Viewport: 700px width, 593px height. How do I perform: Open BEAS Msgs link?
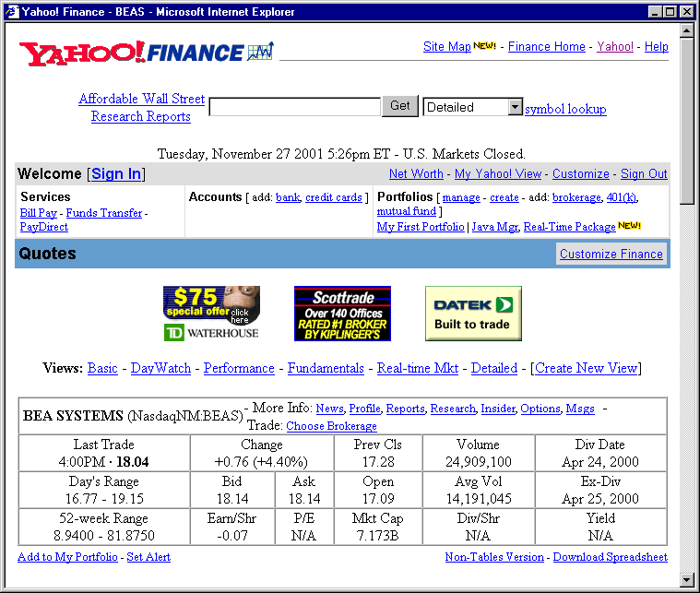pyautogui.click(x=580, y=409)
